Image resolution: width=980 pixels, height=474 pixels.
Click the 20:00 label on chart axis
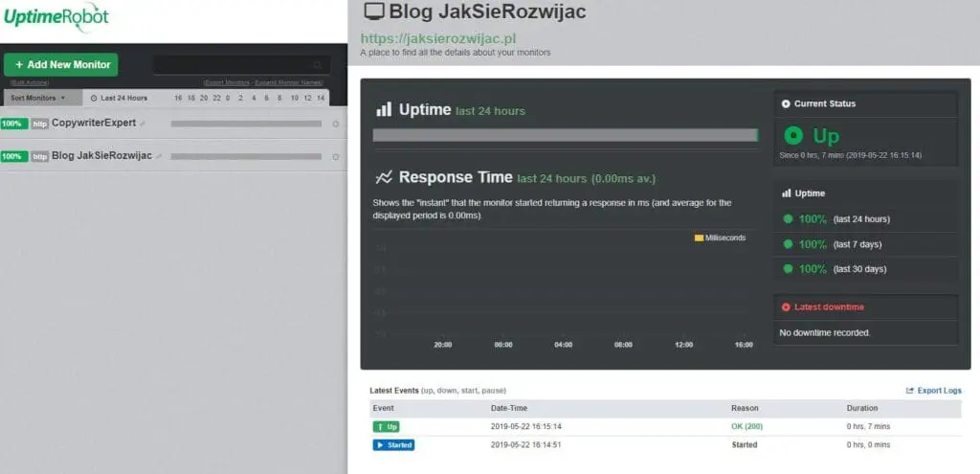(x=443, y=345)
